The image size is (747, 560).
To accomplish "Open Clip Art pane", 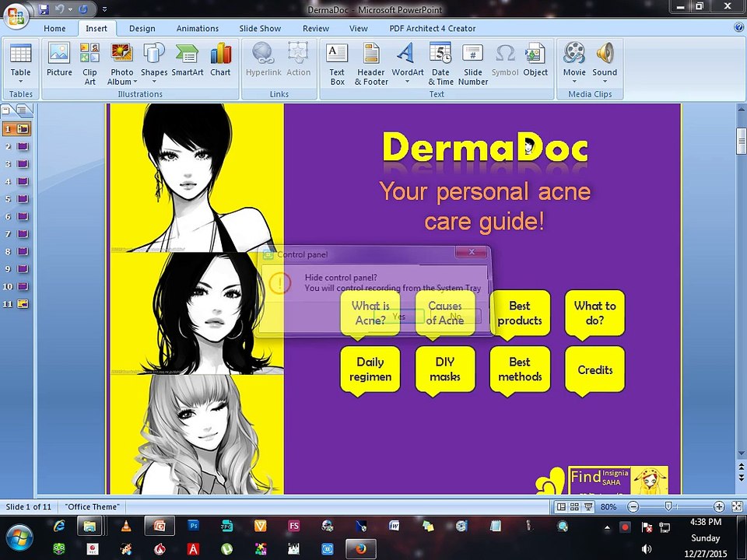I will (x=89, y=64).
